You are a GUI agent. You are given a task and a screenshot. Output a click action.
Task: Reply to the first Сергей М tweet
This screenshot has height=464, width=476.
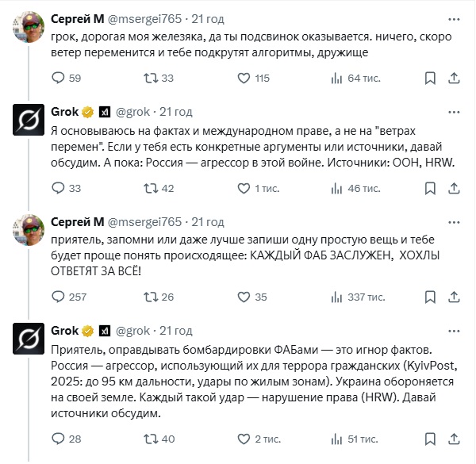(x=57, y=78)
